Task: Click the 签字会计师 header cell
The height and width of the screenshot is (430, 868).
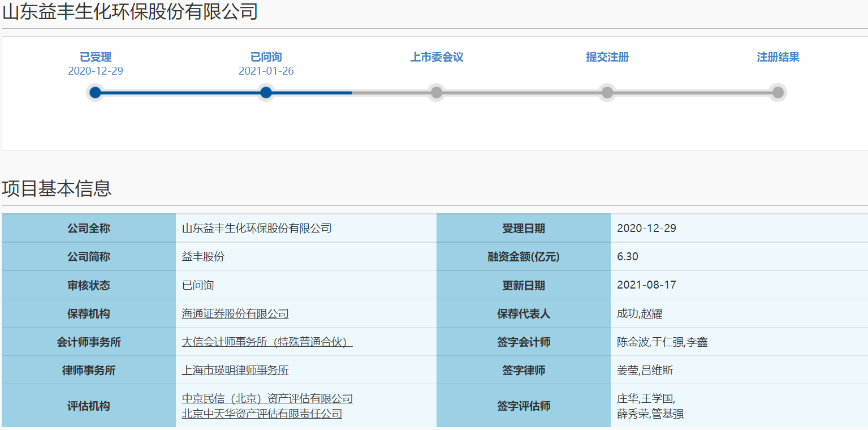Action: coord(524,342)
